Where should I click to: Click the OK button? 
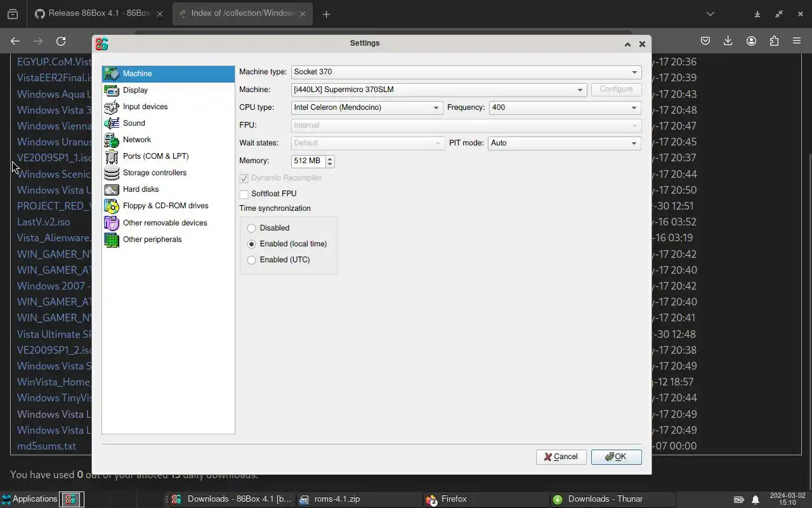pos(616,457)
